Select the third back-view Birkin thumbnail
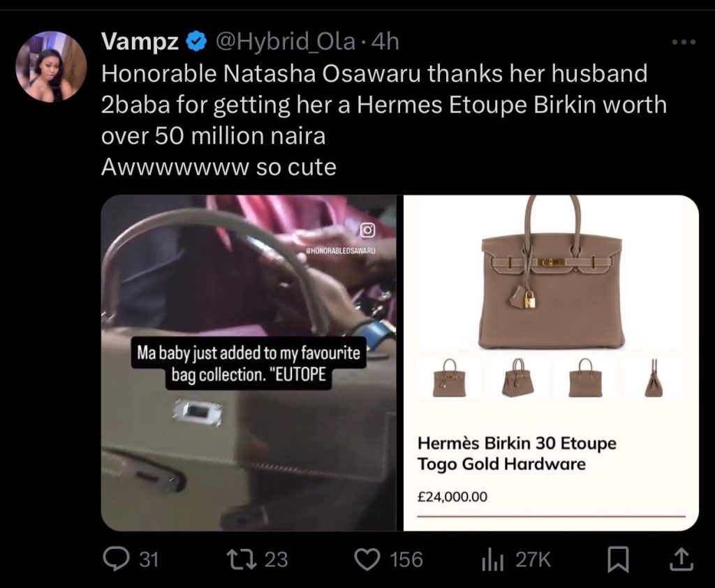Screen dimensions: 715x588 coord(586,378)
